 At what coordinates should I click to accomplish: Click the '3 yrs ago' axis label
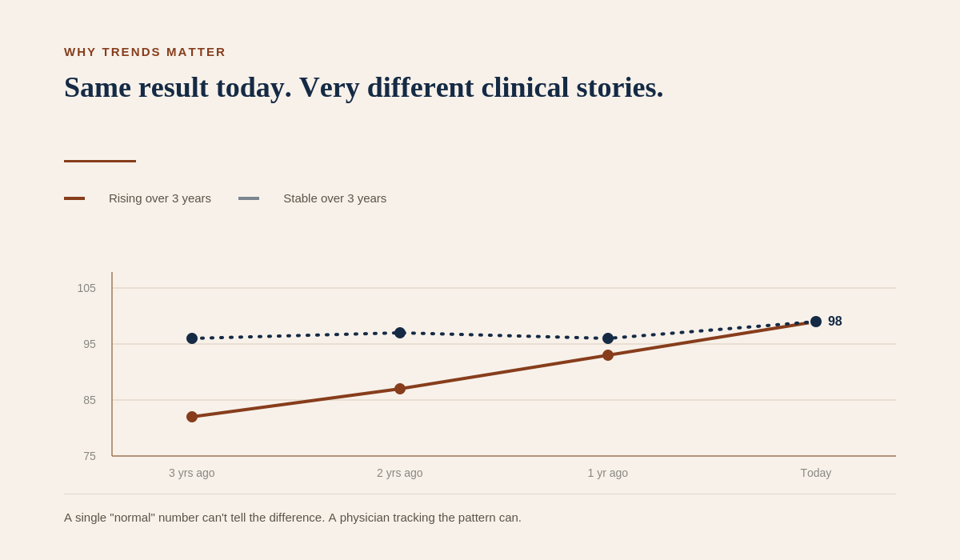point(192,473)
